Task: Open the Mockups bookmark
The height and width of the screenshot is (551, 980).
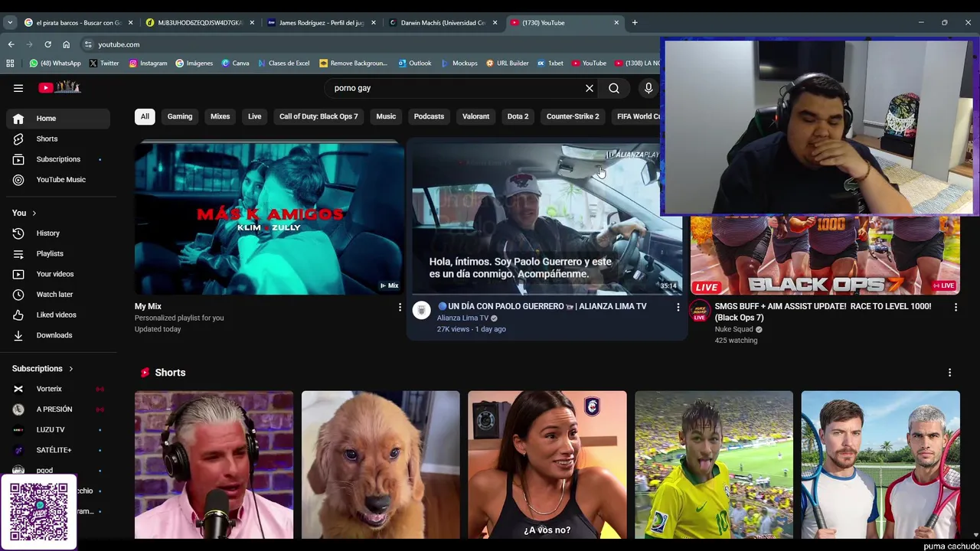Action: [x=459, y=64]
